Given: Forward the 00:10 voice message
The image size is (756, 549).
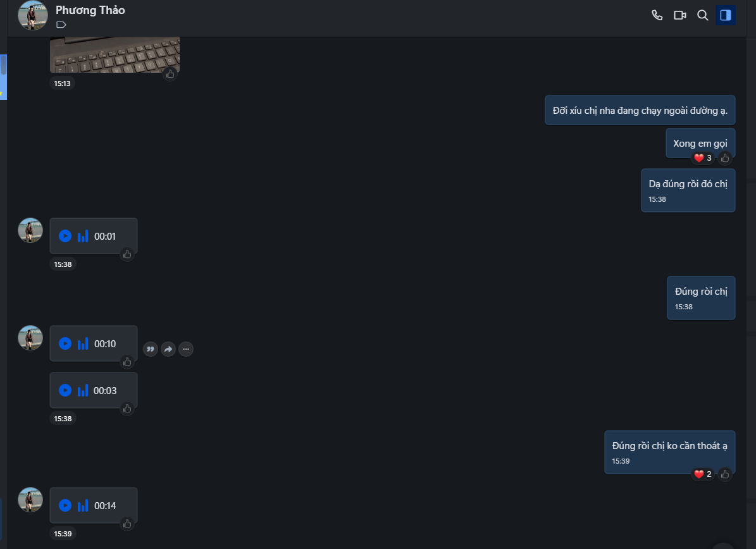Looking at the screenshot, I should click(168, 349).
